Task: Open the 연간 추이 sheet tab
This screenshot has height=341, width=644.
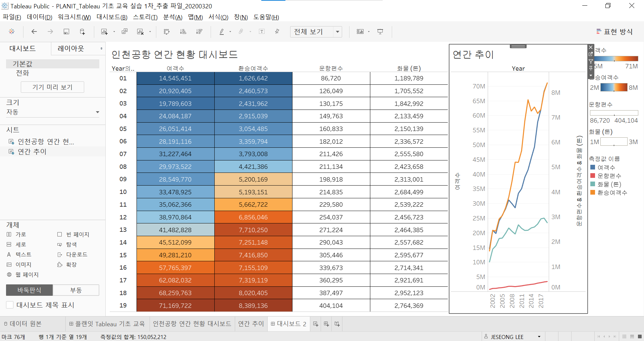Action: click(251, 324)
